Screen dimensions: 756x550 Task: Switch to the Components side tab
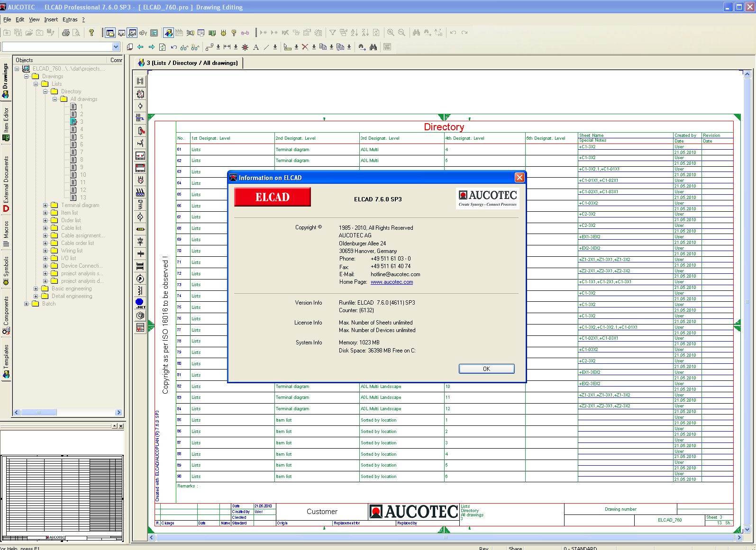coord(6,315)
